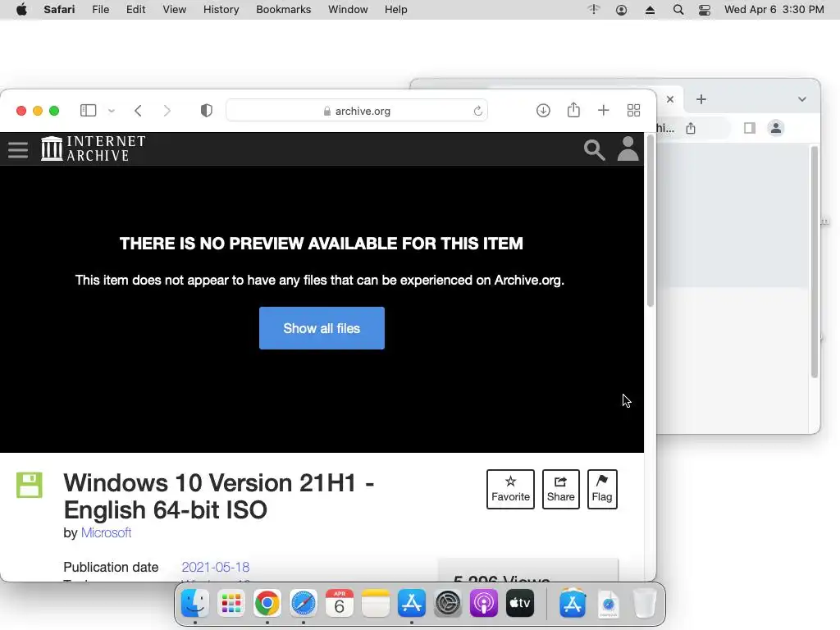Favorite this Windows 10 item
This screenshot has width=840, height=630.
click(510, 489)
